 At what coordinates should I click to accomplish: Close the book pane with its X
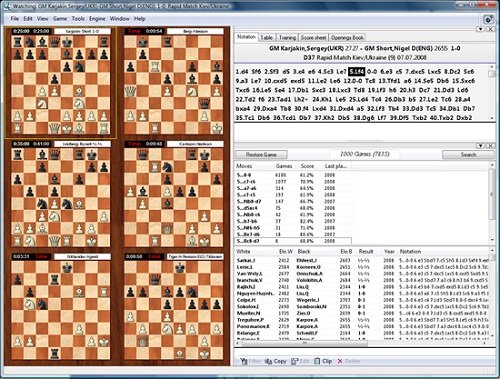(x=490, y=146)
